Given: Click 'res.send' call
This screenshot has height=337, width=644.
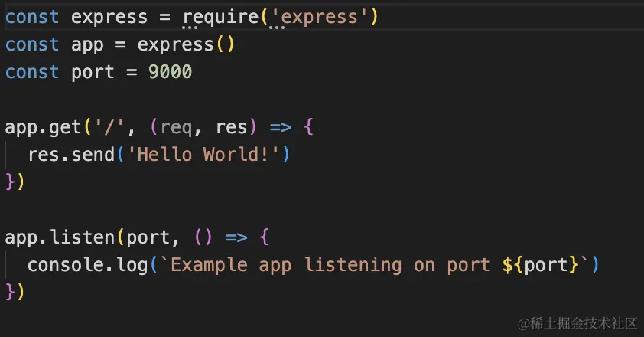Looking at the screenshot, I should [71, 155].
